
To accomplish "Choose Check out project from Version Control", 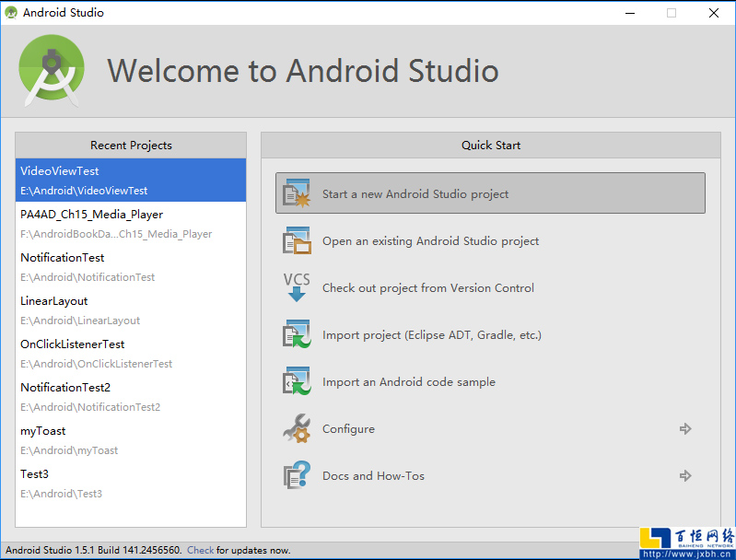I will [x=427, y=288].
